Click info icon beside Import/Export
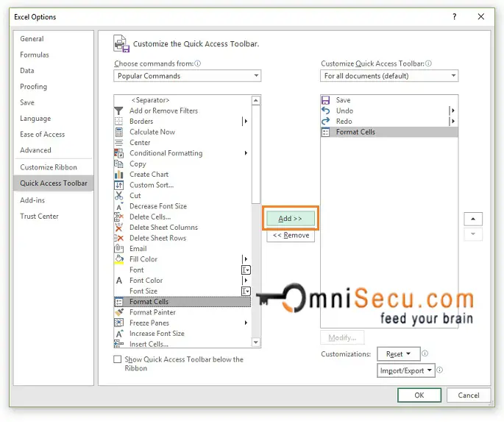Screen dimensions: 504x422 [440, 370]
